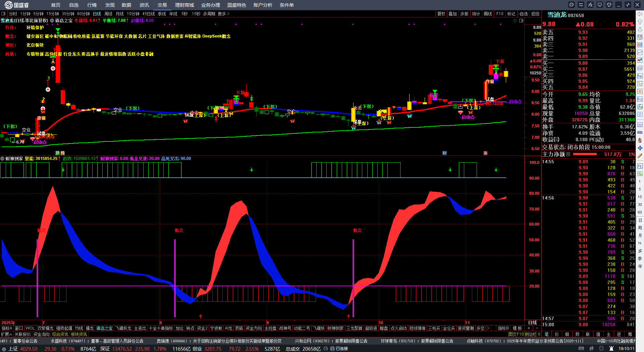Click the screen display icon in title bar
Viewport: 644px width, 352px height.
point(600,5)
